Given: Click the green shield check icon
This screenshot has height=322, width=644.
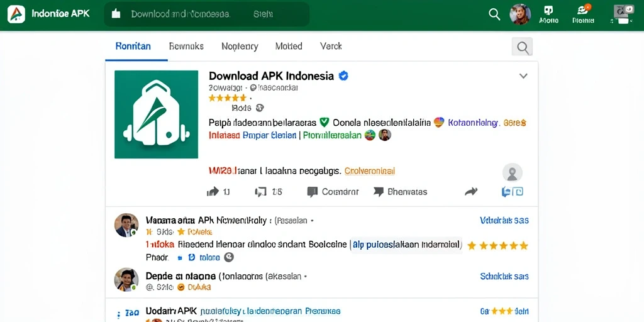Looking at the screenshot, I should tap(325, 122).
